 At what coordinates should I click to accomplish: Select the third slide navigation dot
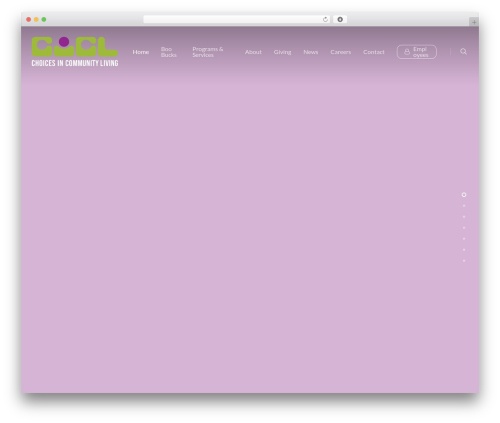point(464,217)
